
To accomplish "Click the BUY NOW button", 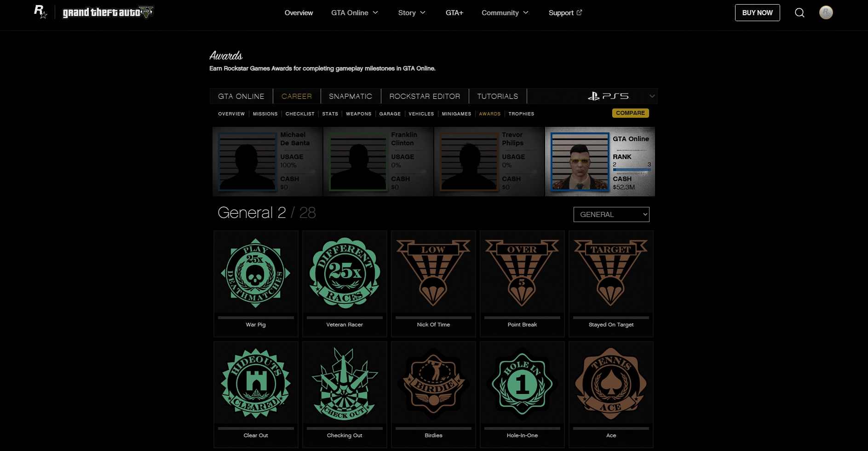I will click(x=757, y=13).
